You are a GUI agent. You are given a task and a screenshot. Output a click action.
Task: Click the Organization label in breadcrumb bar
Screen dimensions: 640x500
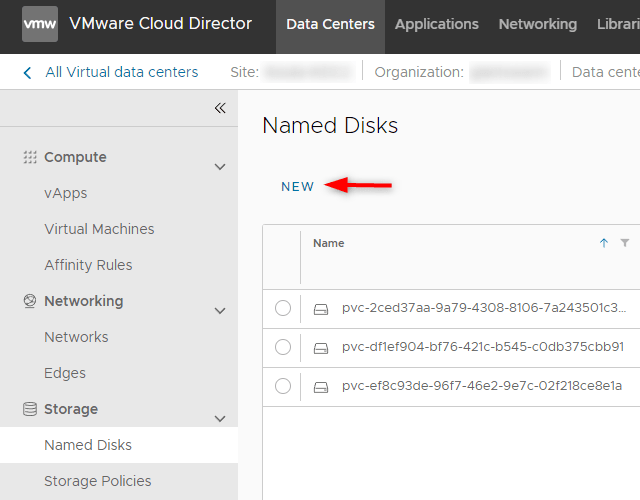point(419,72)
